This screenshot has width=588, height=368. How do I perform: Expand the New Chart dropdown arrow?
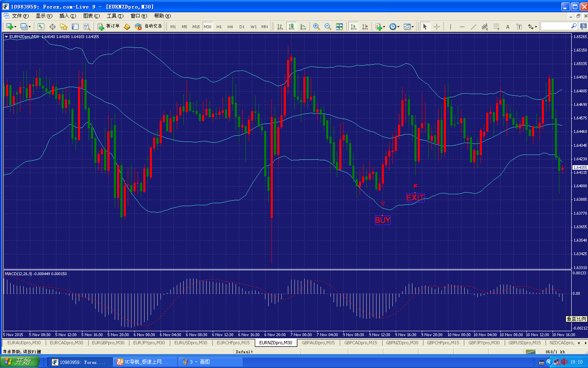15,27
